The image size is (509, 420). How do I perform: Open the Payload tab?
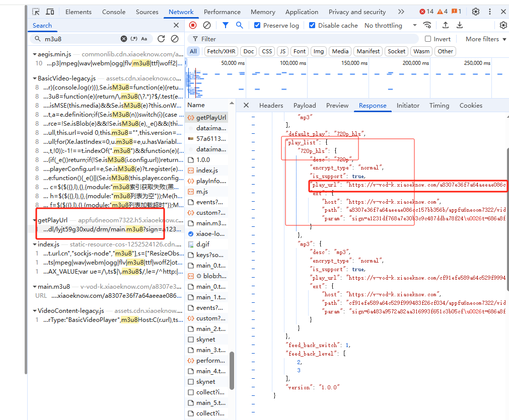tap(305, 106)
